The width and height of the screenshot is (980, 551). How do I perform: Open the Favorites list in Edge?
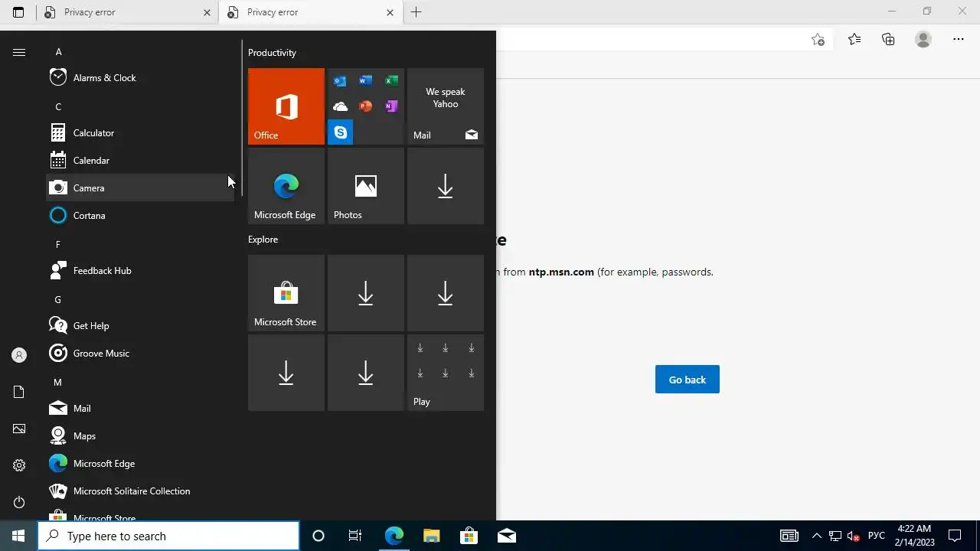pyautogui.click(x=854, y=40)
